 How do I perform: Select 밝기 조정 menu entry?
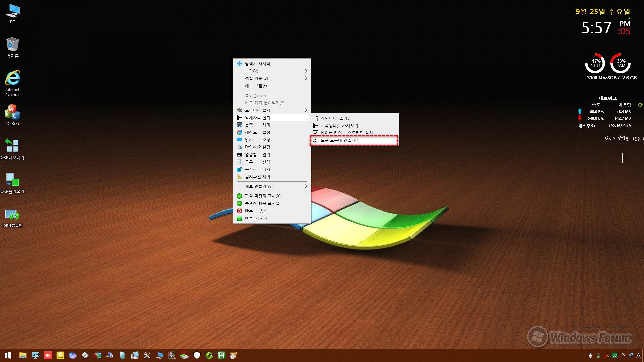click(272, 140)
